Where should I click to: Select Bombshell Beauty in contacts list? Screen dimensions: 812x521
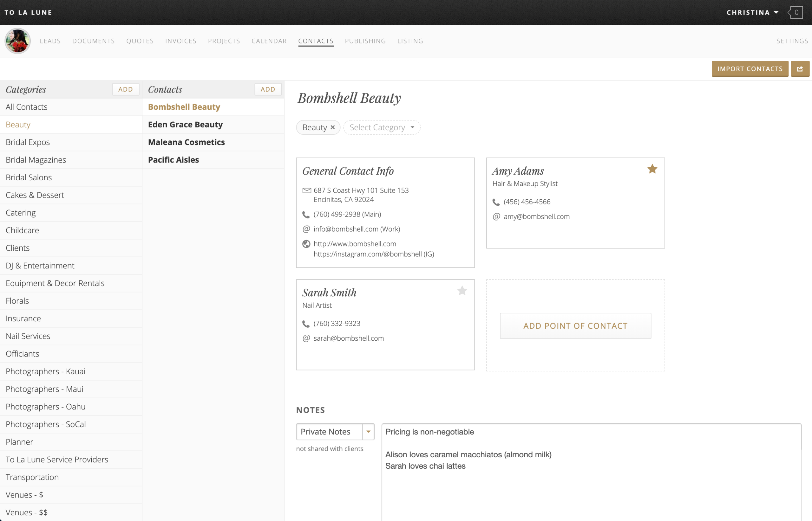tap(213, 107)
